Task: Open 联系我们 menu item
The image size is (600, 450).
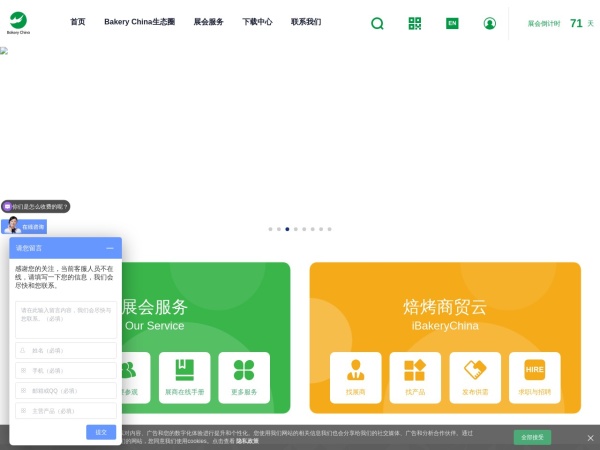Action: [306, 22]
